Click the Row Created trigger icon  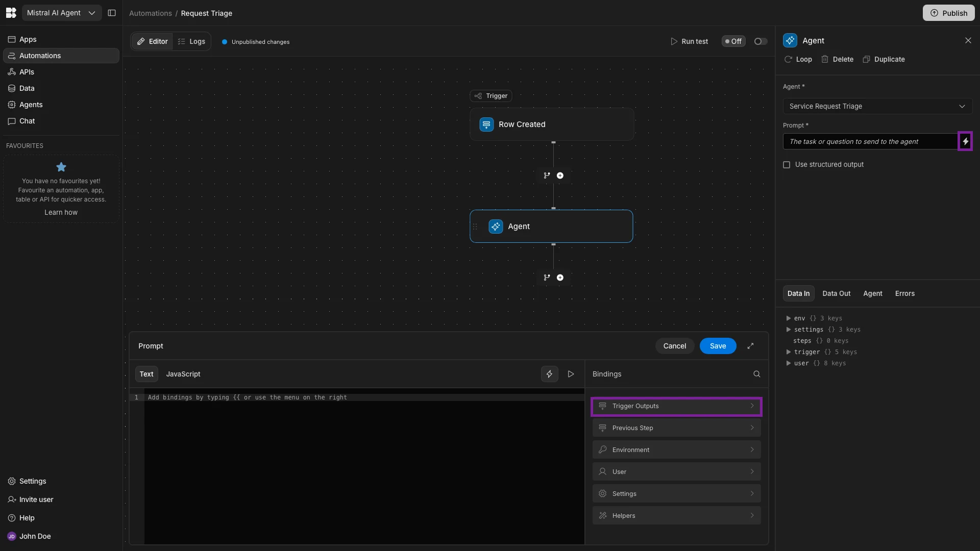[486, 124]
